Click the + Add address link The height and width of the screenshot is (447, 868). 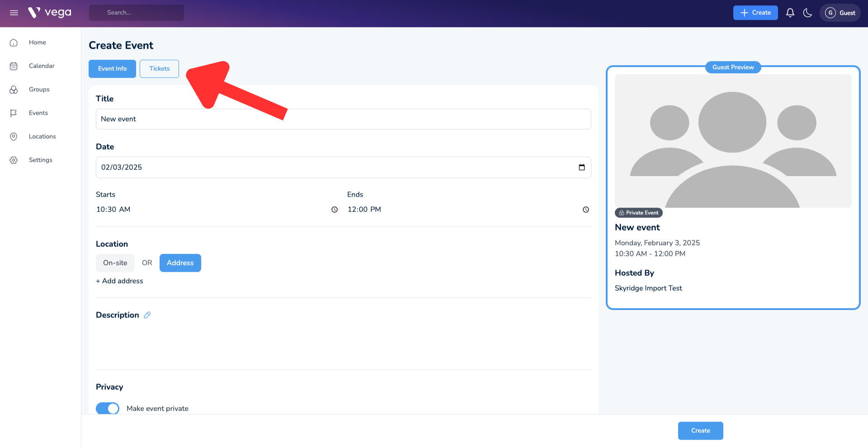click(x=119, y=281)
